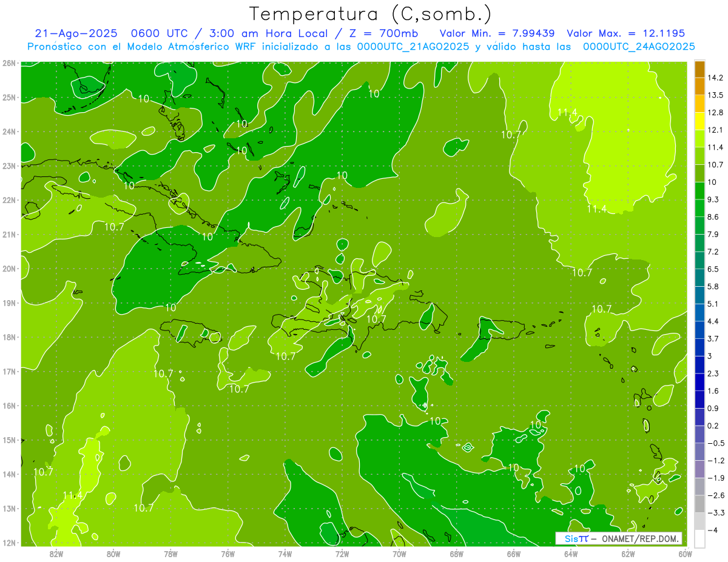Click the '5.1' color scale label
Viewport: 728px width, 562px height.
click(713, 304)
